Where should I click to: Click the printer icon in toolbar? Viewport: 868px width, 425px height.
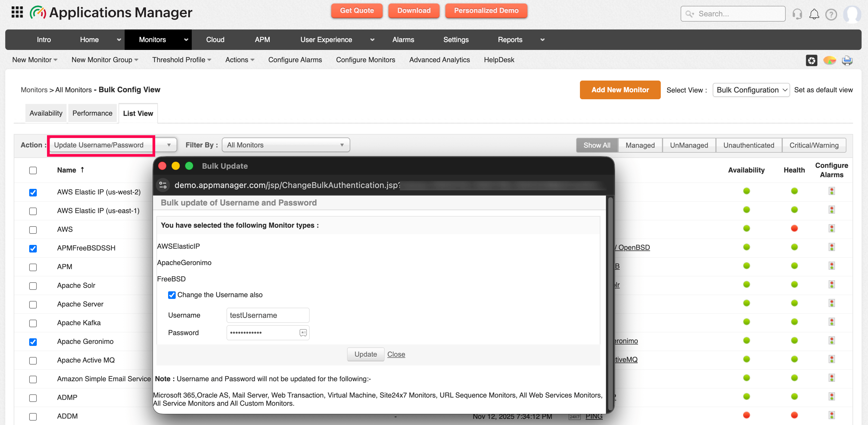(x=847, y=60)
